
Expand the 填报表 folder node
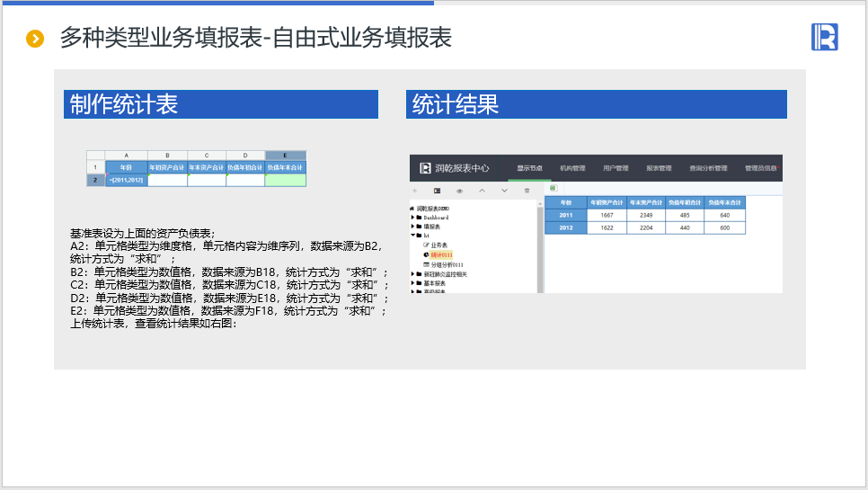(x=413, y=227)
